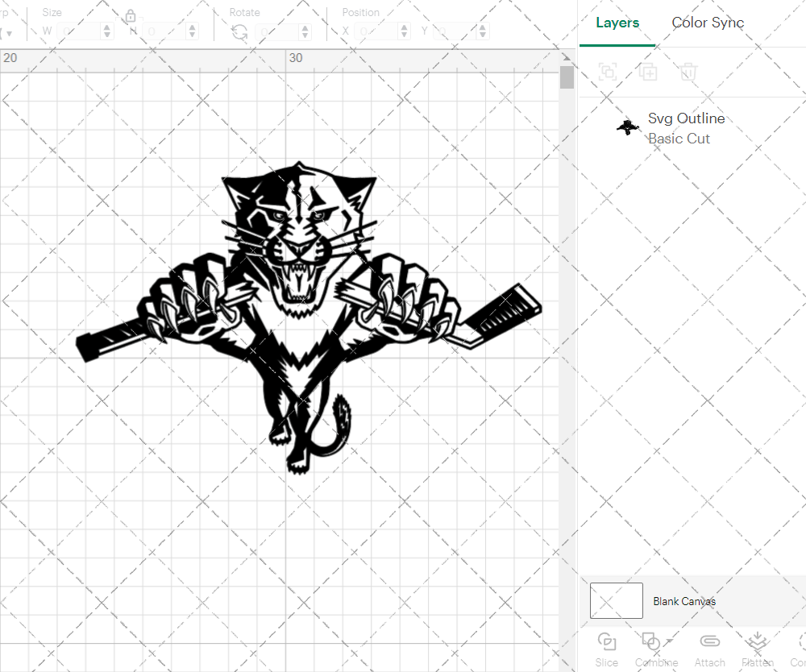This screenshot has width=806, height=672.
Task: Click the panther thumbnail next to Svg Outline
Action: [x=627, y=127]
